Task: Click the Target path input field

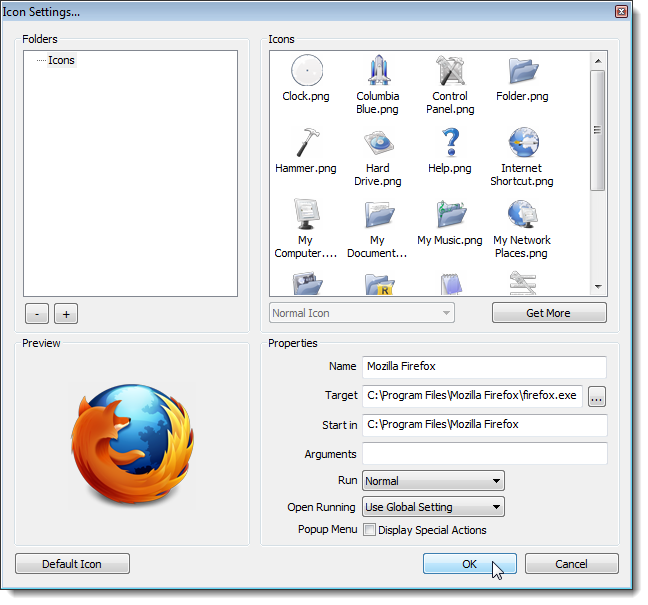Action: pyautogui.click(x=472, y=396)
